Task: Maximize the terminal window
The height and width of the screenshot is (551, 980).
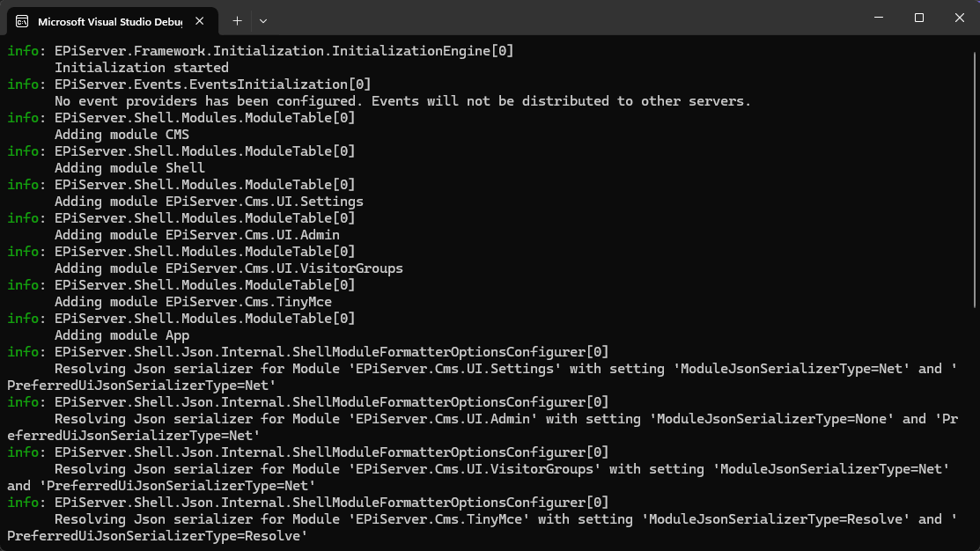Action: pos(918,18)
